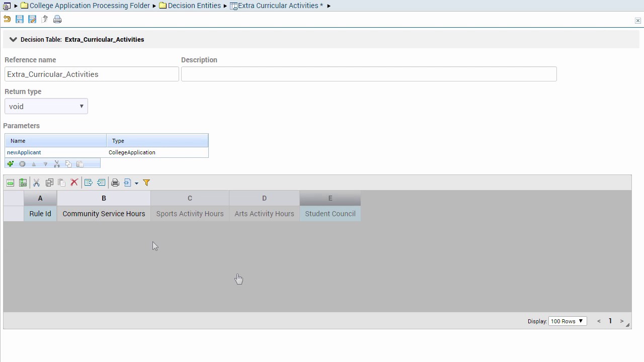Click the printer icon in top toolbar

57,19
